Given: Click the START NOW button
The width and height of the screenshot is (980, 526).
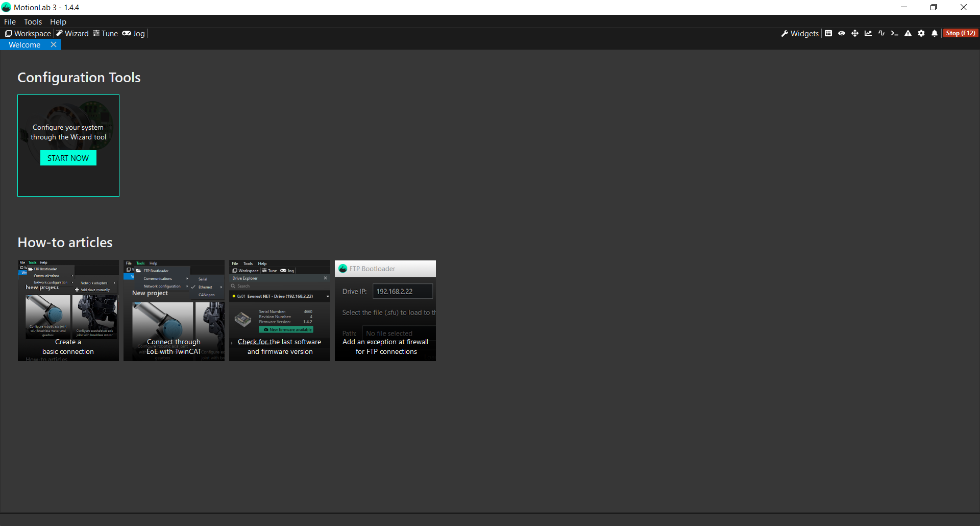Looking at the screenshot, I should point(68,158).
